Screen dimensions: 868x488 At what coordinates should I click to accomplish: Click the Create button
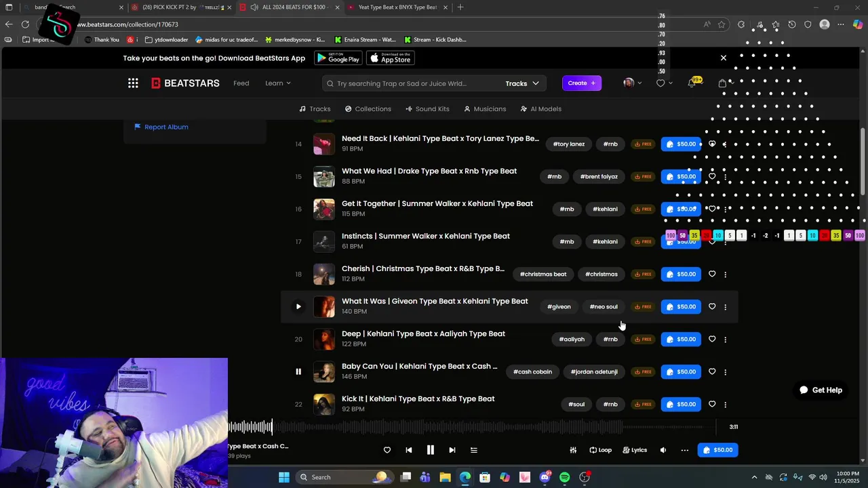582,83
